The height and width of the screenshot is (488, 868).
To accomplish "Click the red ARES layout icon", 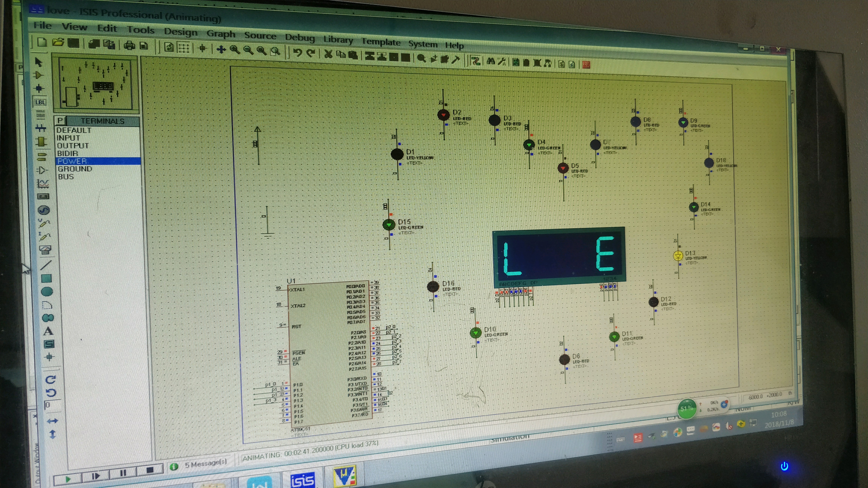I will [586, 65].
